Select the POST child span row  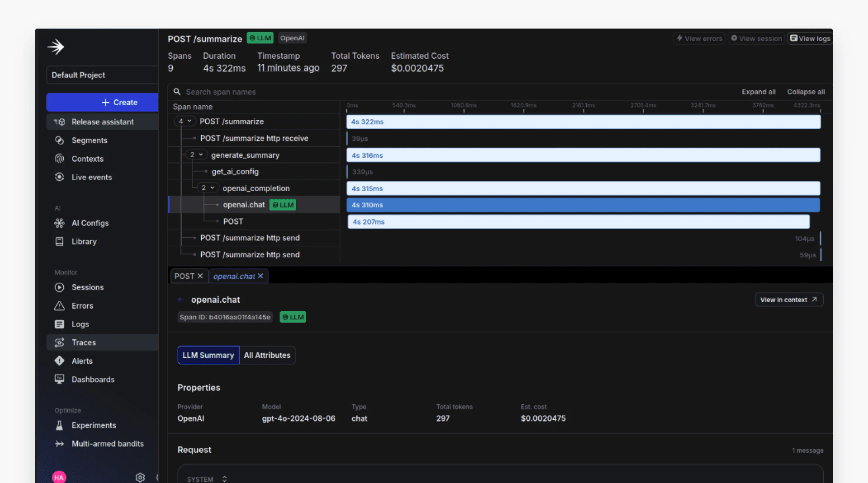254,221
